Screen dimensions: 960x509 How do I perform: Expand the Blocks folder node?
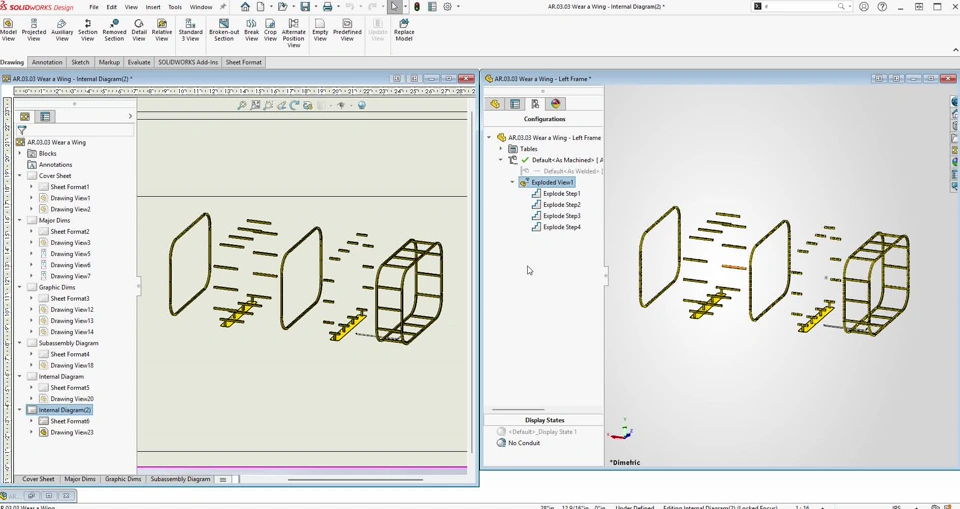click(20, 154)
